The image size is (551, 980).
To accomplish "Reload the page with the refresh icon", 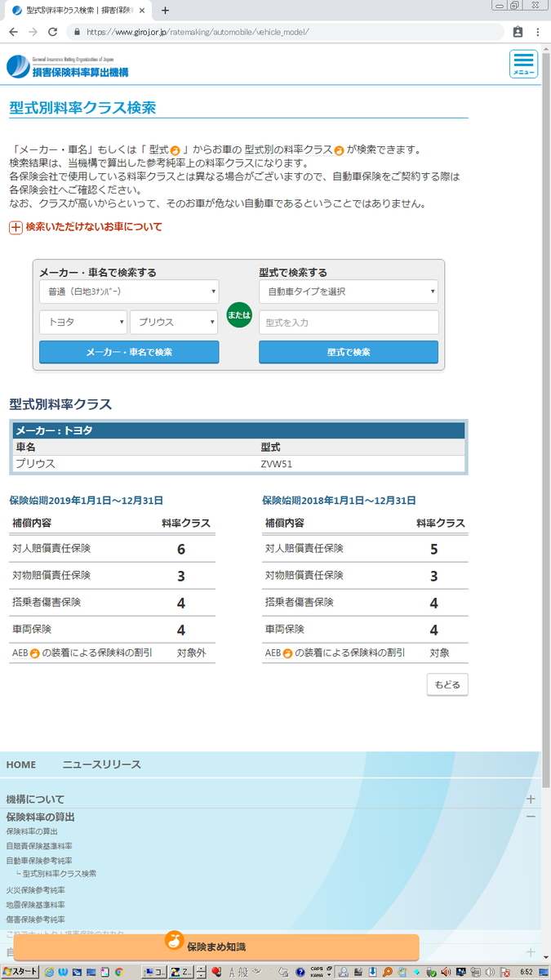I will click(52, 32).
